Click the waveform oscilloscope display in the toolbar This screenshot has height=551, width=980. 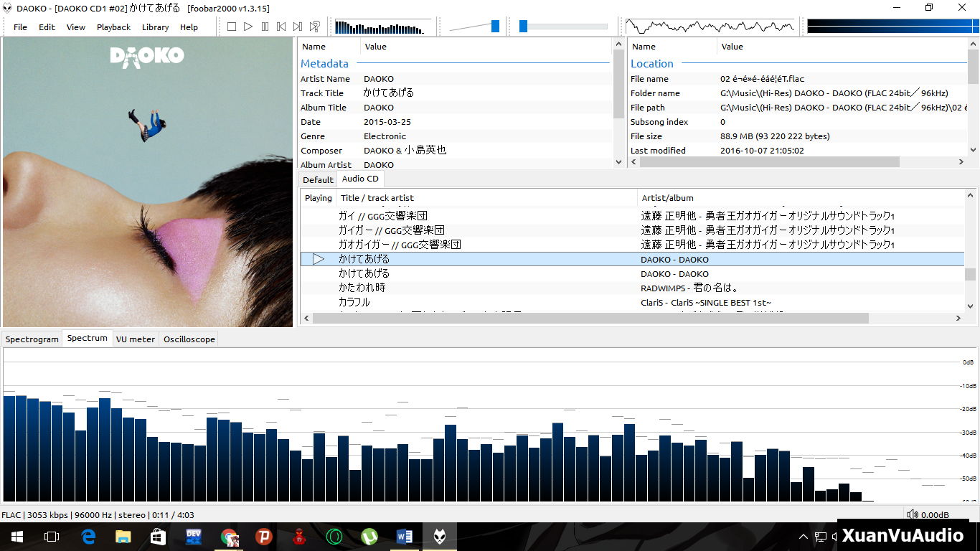pos(710,27)
